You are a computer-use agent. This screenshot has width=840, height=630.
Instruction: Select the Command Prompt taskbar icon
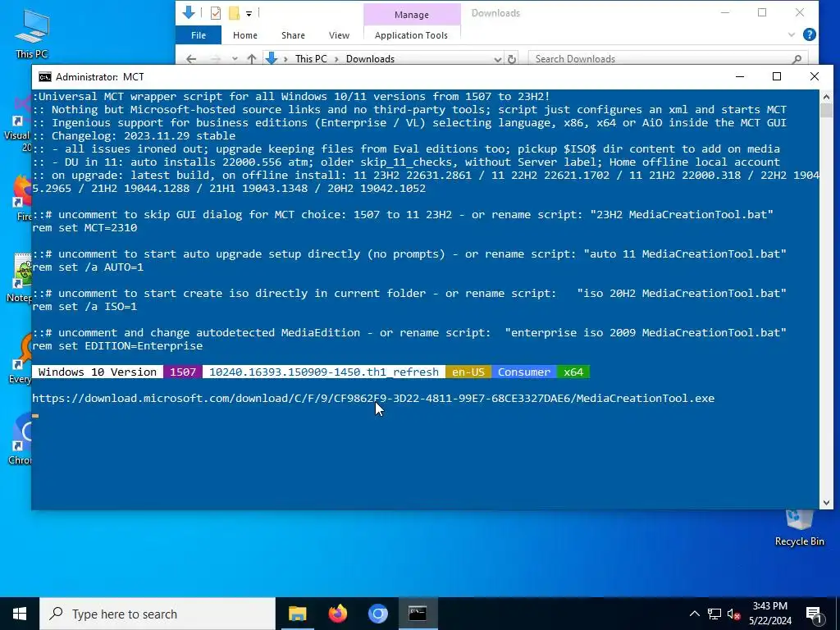pyautogui.click(x=418, y=614)
